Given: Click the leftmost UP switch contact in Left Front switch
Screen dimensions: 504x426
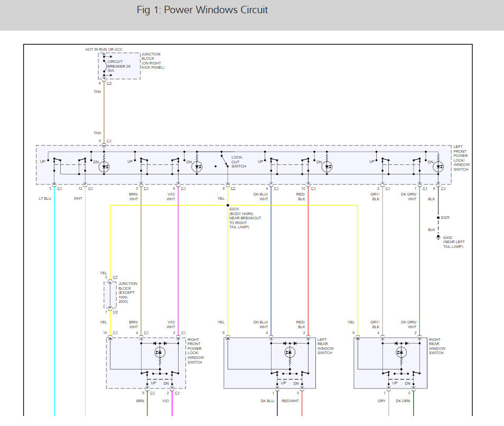Looking at the screenshot, I should 57,161.
